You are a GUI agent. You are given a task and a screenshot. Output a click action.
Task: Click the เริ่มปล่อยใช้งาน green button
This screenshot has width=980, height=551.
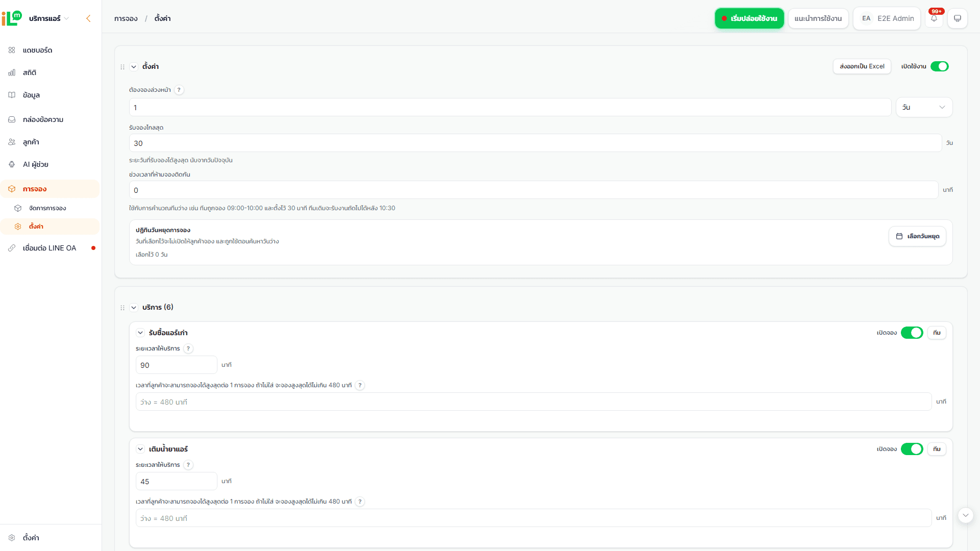click(749, 18)
